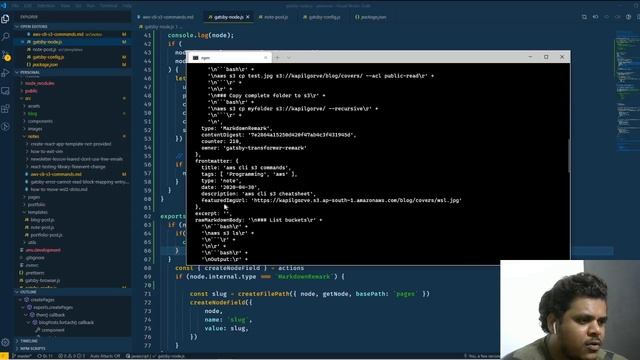Select package.json in Open Editors

click(45, 65)
